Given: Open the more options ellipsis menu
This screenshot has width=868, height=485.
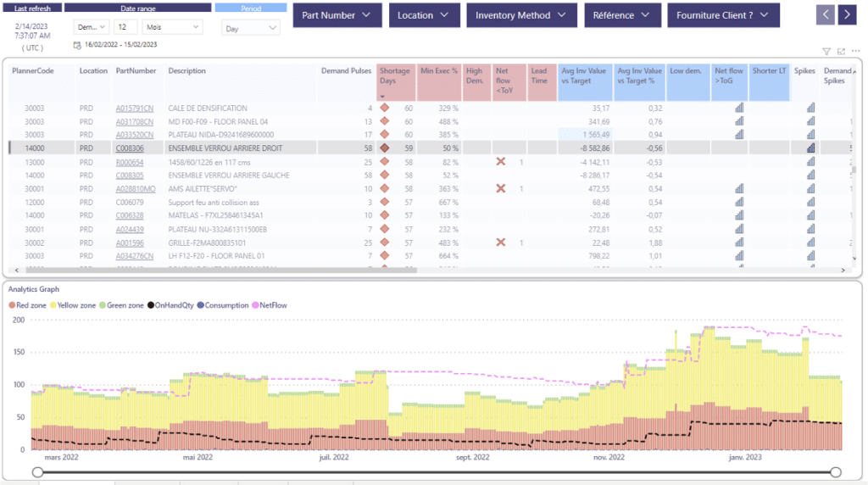Looking at the screenshot, I should (x=854, y=52).
